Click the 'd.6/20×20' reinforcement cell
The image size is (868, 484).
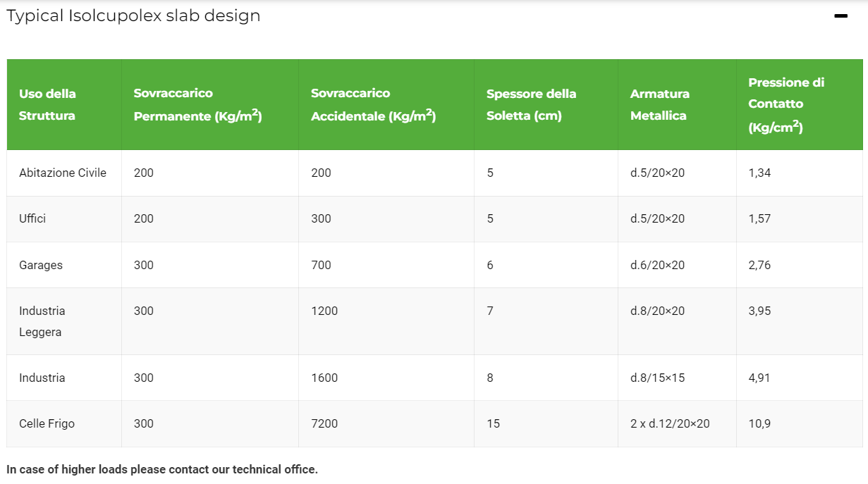tap(678, 265)
